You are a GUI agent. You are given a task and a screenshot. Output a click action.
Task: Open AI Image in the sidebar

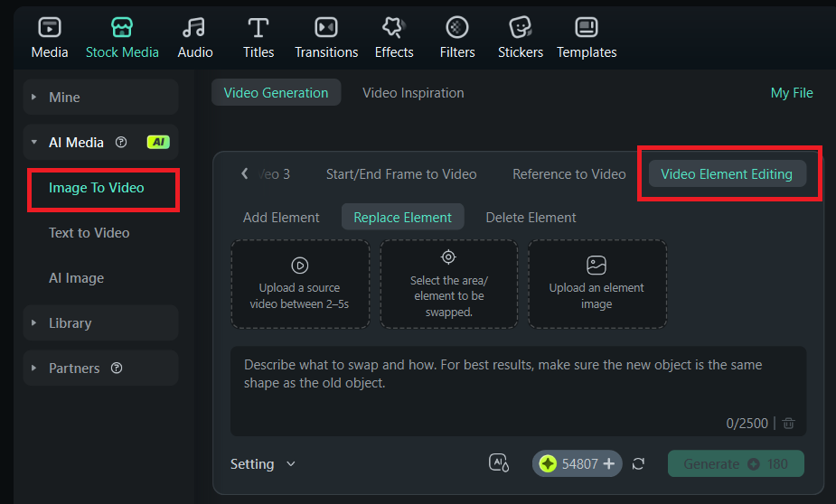click(76, 278)
